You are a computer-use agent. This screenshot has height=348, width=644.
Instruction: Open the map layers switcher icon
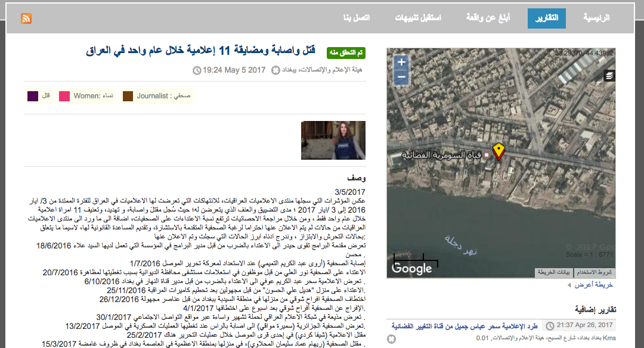coord(609,76)
